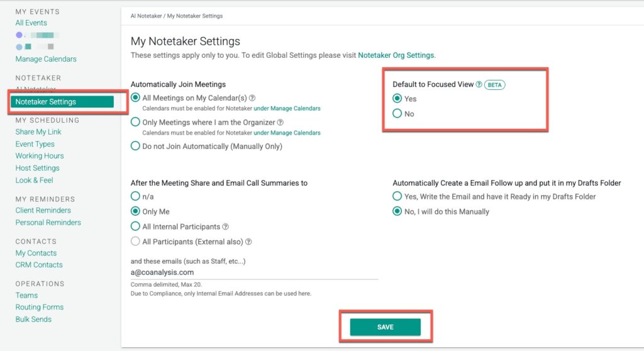Screen dimensions: 644x351
Task: Open Working Hours in sidebar
Action: pyautogui.click(x=39, y=156)
